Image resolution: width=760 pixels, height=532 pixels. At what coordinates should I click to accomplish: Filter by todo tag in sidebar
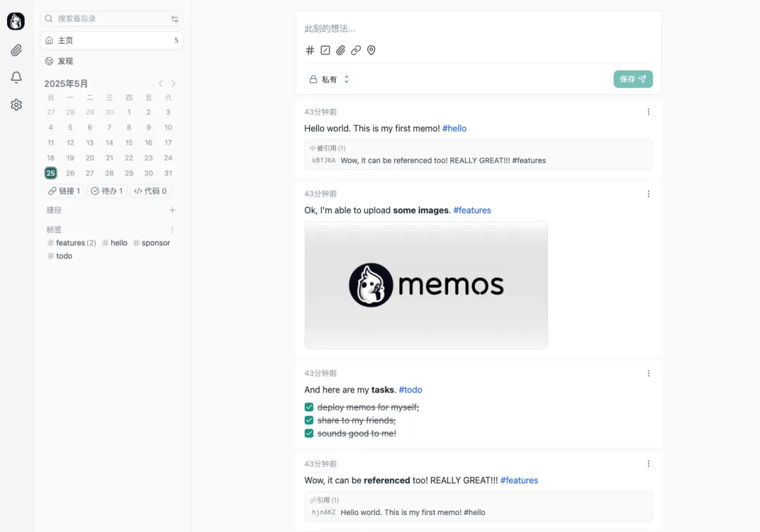coord(60,256)
